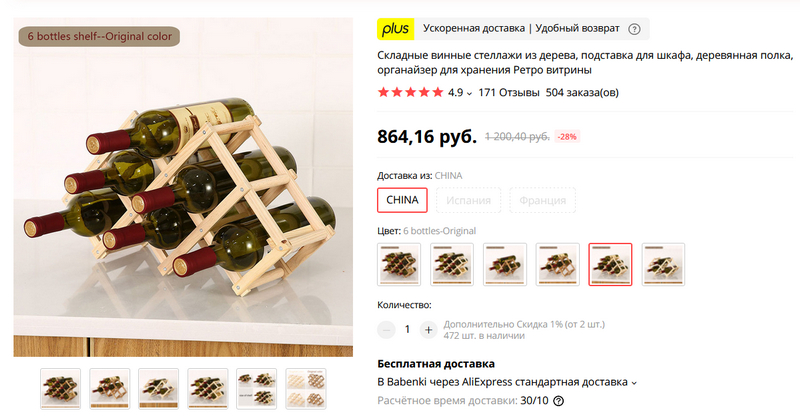800x419 pixels.
Task: Choose the last color variant swatch
Action: (x=663, y=264)
